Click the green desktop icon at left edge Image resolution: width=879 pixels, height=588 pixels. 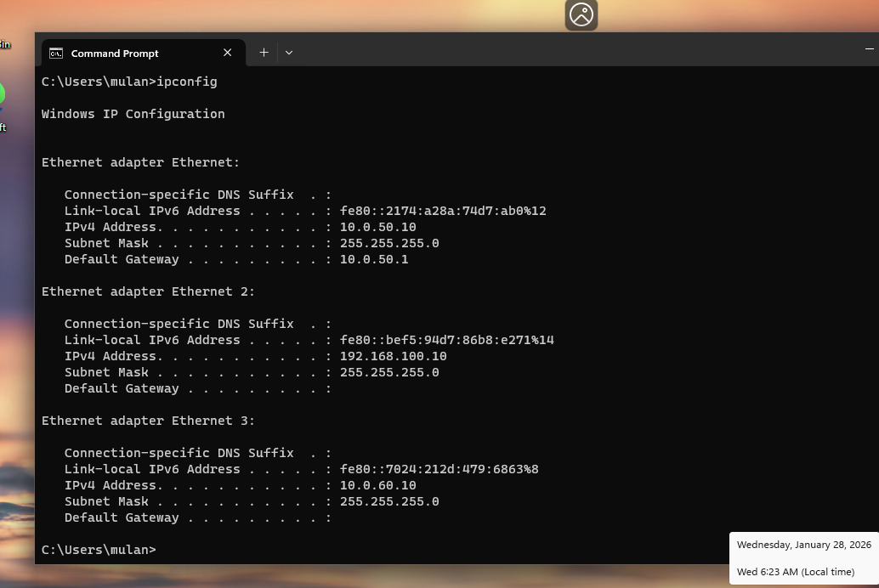2,93
